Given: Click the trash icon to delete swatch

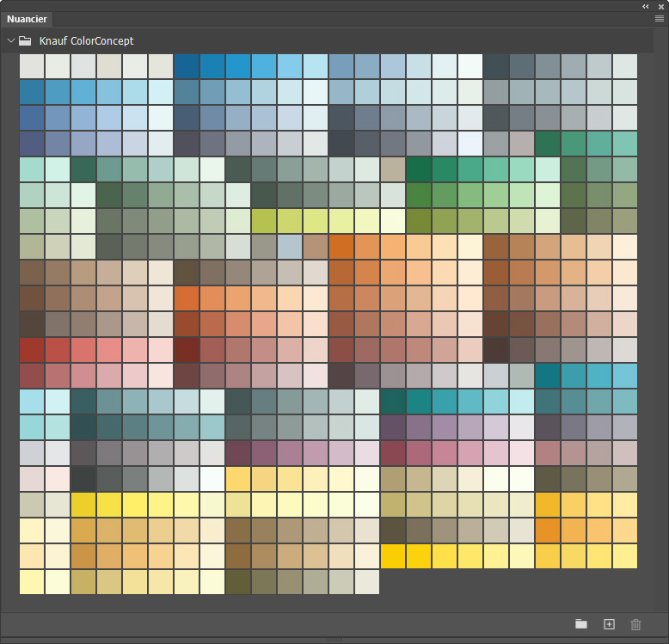Looking at the screenshot, I should click(635, 624).
